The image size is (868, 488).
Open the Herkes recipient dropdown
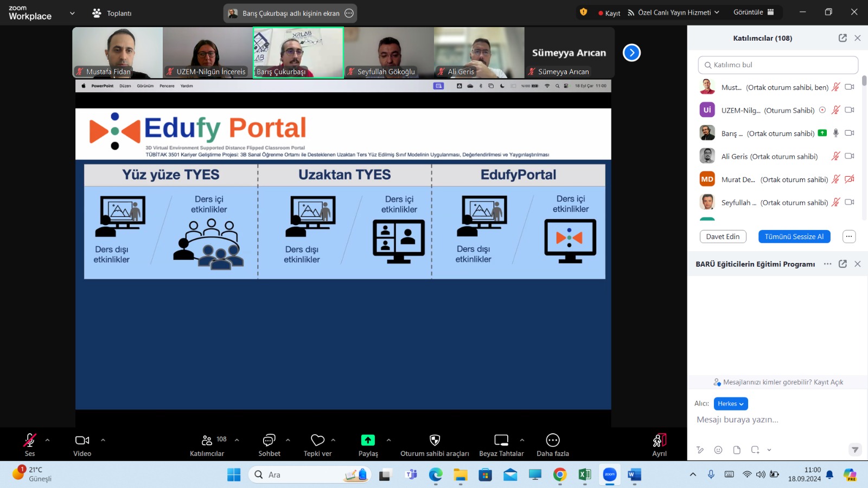[731, 403]
